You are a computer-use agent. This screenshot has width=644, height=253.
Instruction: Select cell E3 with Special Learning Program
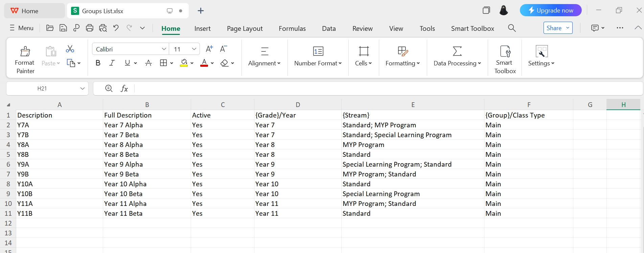412,135
